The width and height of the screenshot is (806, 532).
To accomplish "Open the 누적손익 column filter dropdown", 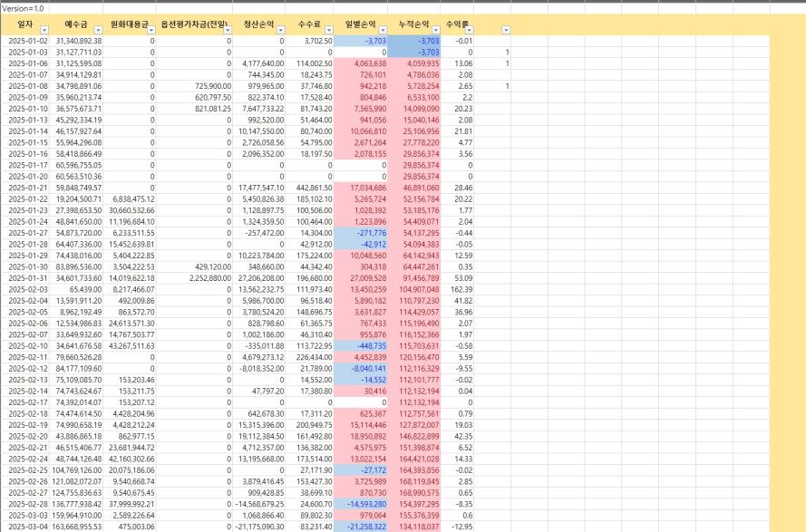I will pyautogui.click(x=436, y=30).
